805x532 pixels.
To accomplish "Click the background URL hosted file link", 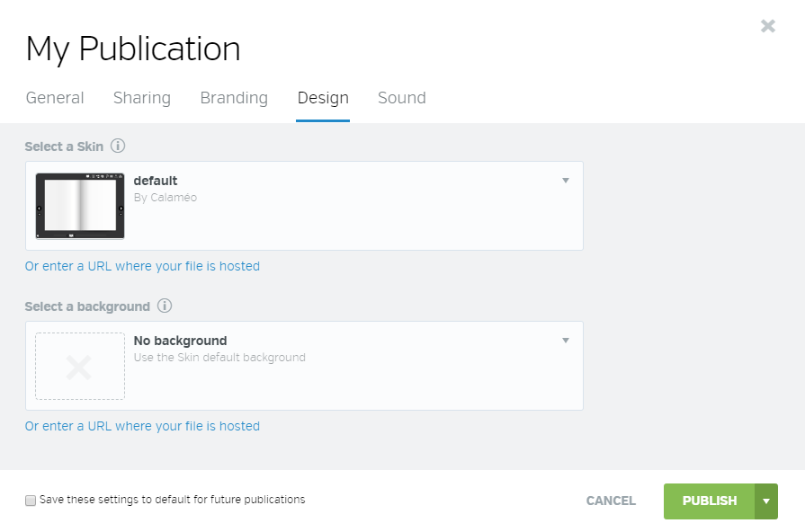I will (x=142, y=426).
